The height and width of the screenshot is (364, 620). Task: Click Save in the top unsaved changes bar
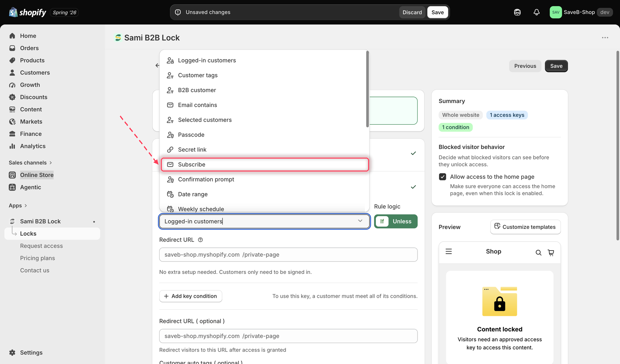(x=438, y=12)
